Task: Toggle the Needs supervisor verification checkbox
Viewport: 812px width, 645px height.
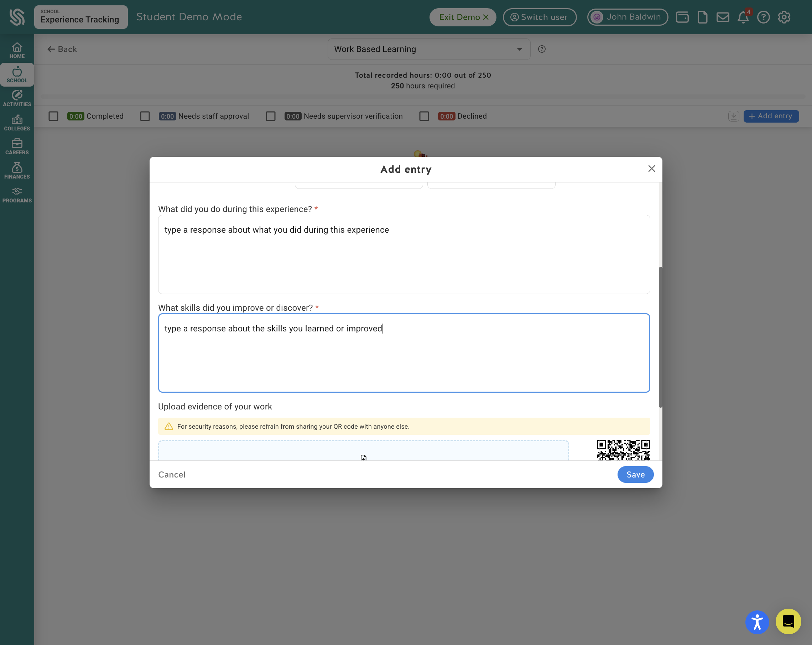Action: (270, 116)
